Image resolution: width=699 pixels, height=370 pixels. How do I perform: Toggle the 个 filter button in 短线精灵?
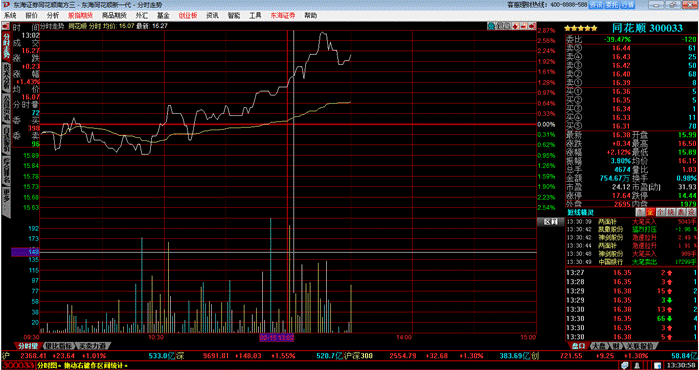[660, 212]
